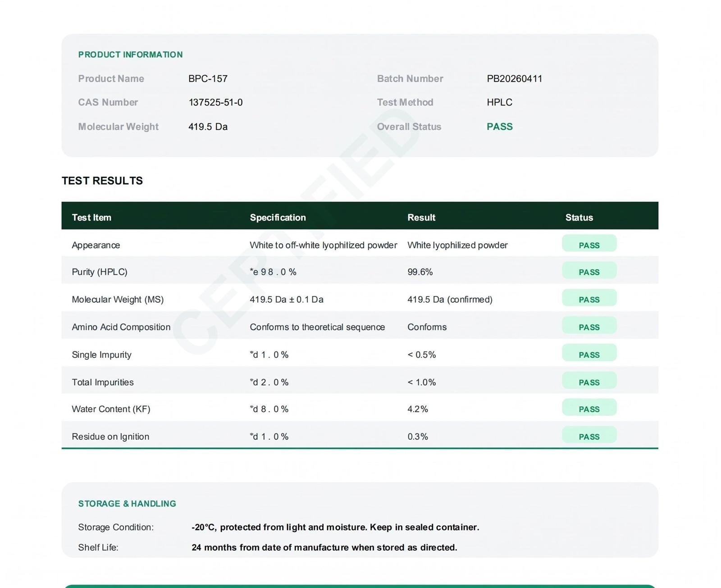This screenshot has height=588, width=721.
Task: Select the < 1.0% total impurities result
Action: [421, 382]
